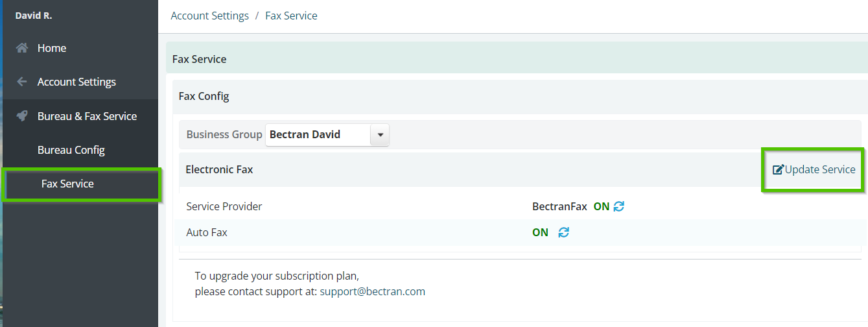Viewport: 868px width, 327px height.
Task: Click the David R. user name
Action: tap(34, 15)
